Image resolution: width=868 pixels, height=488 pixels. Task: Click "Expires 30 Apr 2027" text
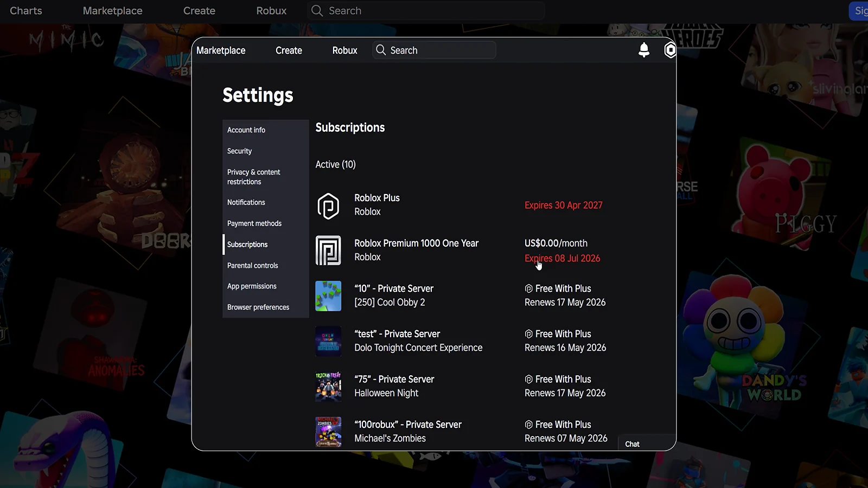[564, 206]
